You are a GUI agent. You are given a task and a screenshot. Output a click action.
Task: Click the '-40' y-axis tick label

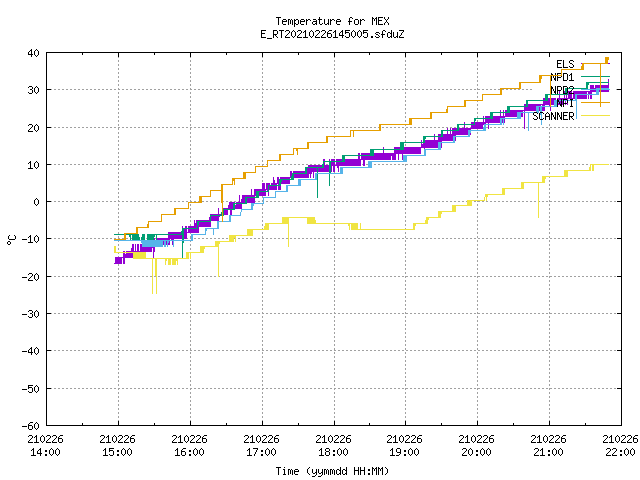click(x=31, y=351)
